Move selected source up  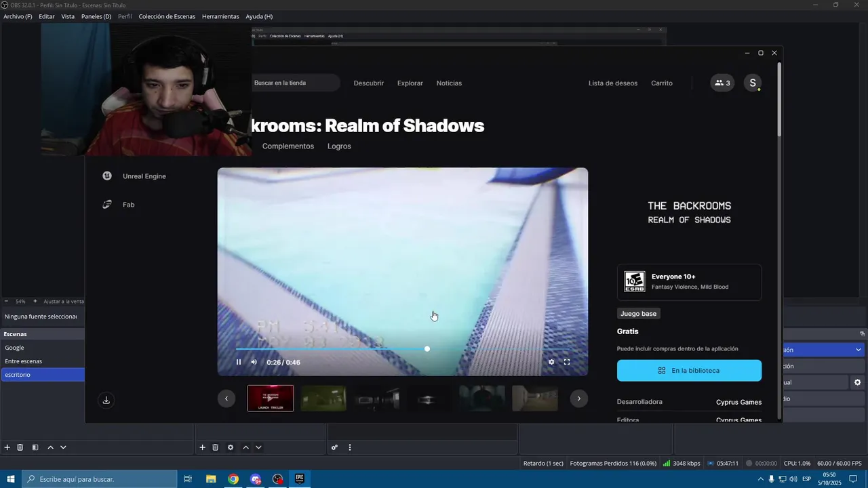[245, 447]
